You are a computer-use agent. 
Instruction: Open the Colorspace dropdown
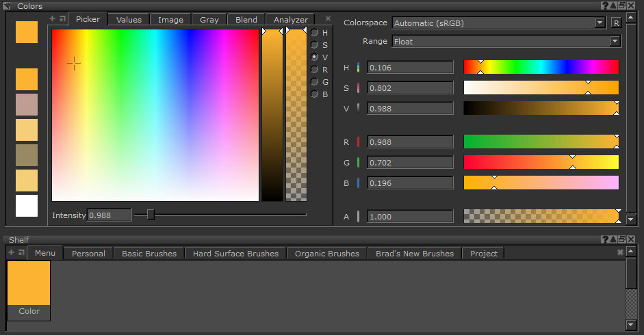point(499,23)
